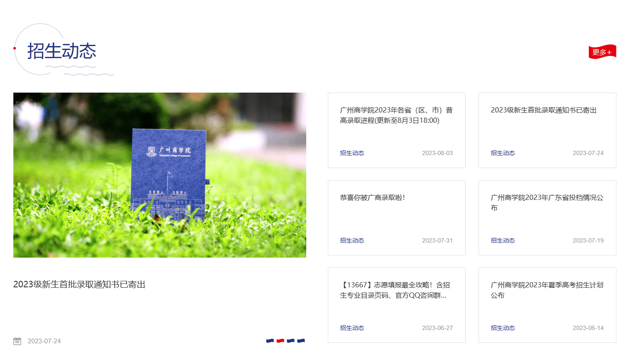Click 招生动态 tag in the 2023-07-19 card

pos(503,240)
